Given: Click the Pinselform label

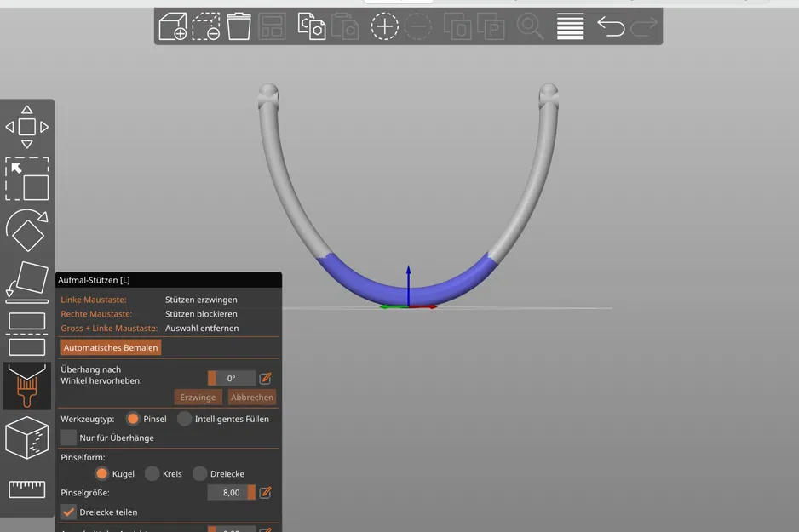Looking at the screenshot, I should (83, 457).
